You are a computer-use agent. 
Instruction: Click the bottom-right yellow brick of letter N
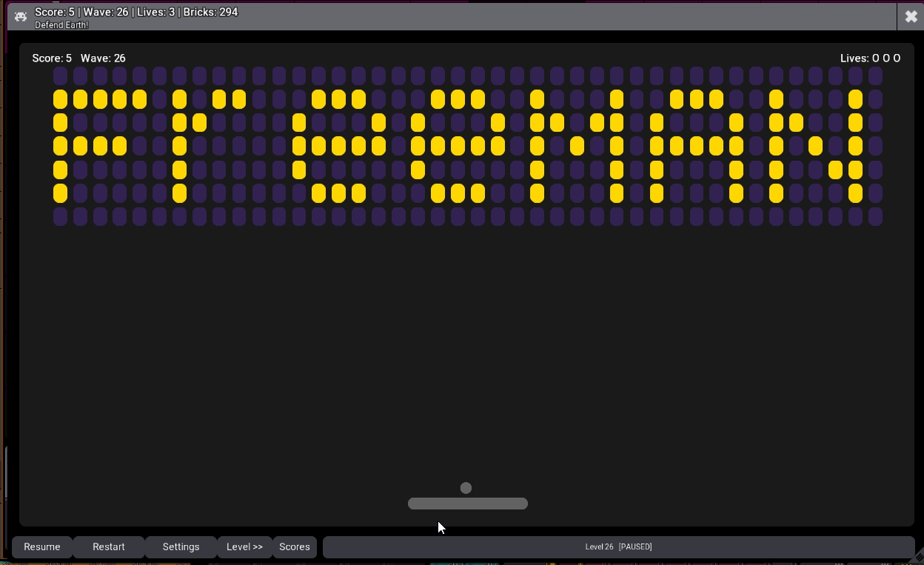(855, 193)
